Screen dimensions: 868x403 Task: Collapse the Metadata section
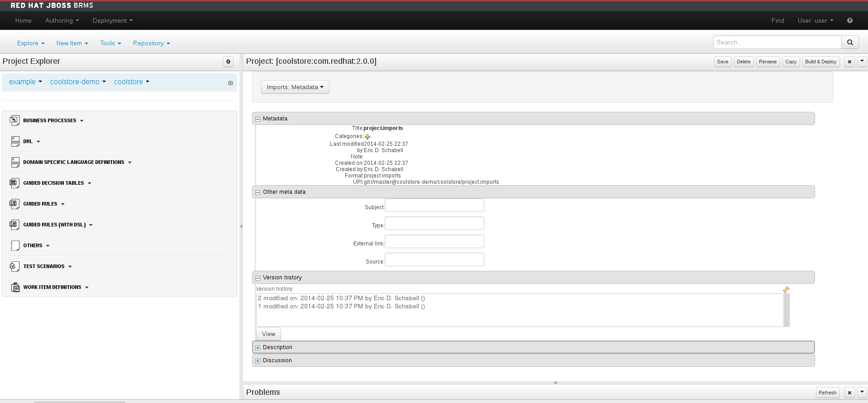pyautogui.click(x=258, y=119)
